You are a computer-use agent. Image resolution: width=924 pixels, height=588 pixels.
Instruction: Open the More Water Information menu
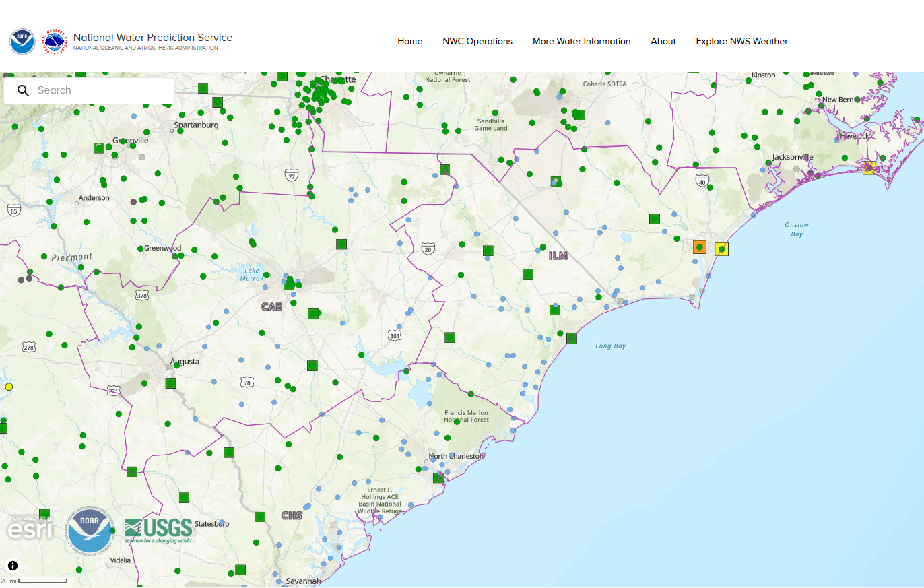click(582, 42)
